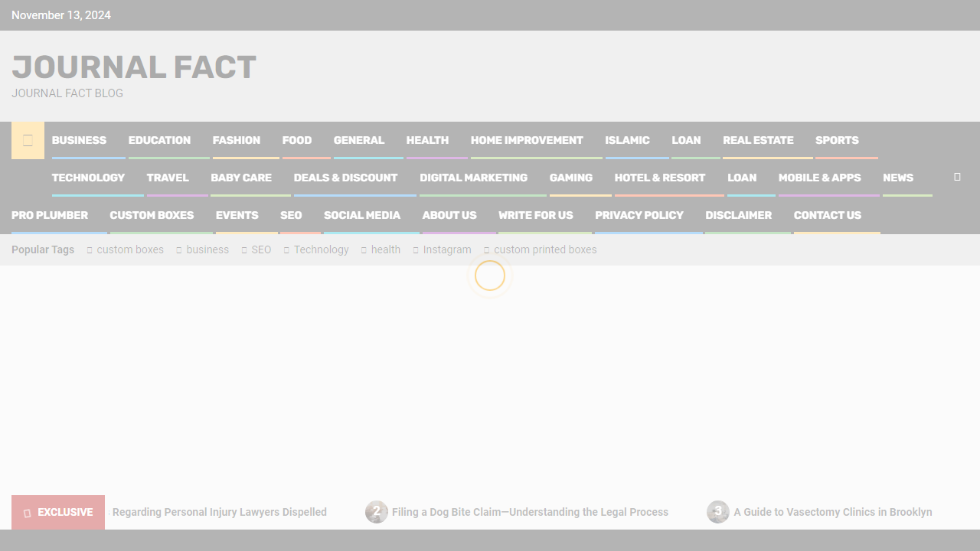Select the 'custom printed boxes' popular tag
980x551 pixels.
(545, 249)
